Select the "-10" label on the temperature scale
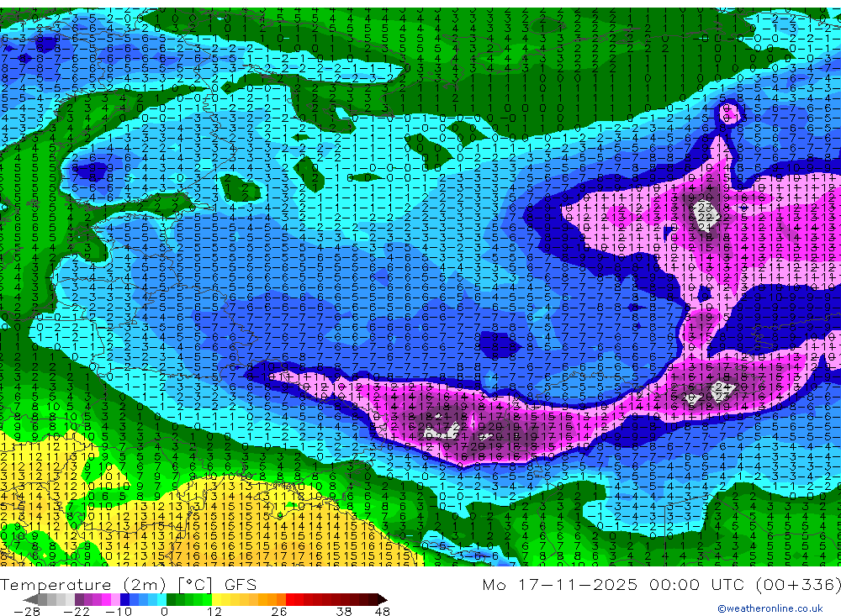 coord(119,611)
